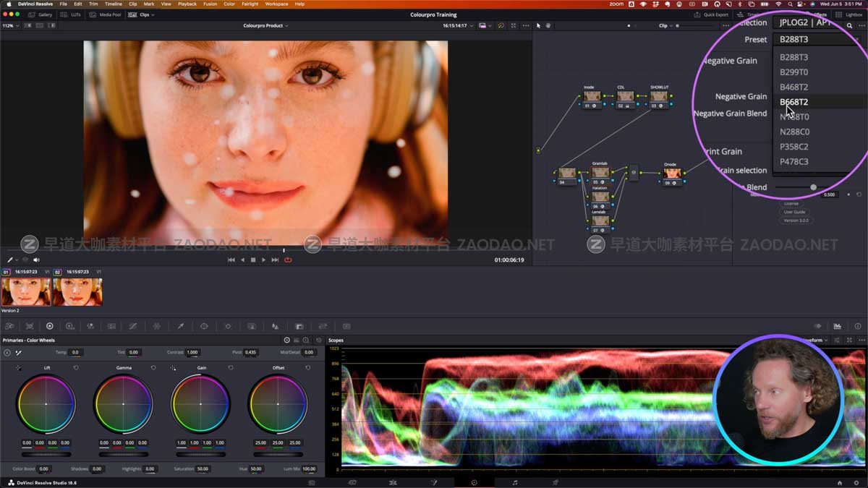Toggle viewer highlight wand icon
This screenshot has width=868, height=488.
[500, 25]
